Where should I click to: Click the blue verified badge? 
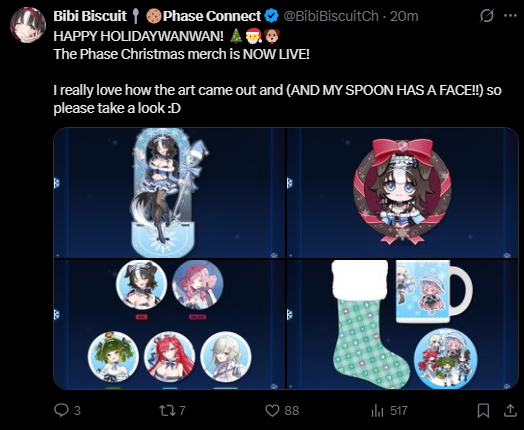pos(271,16)
